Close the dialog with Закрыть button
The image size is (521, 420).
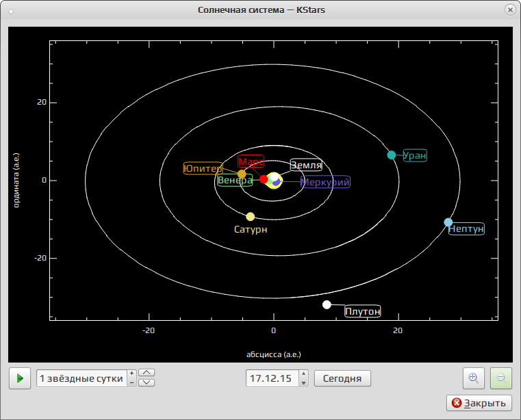[x=479, y=403]
